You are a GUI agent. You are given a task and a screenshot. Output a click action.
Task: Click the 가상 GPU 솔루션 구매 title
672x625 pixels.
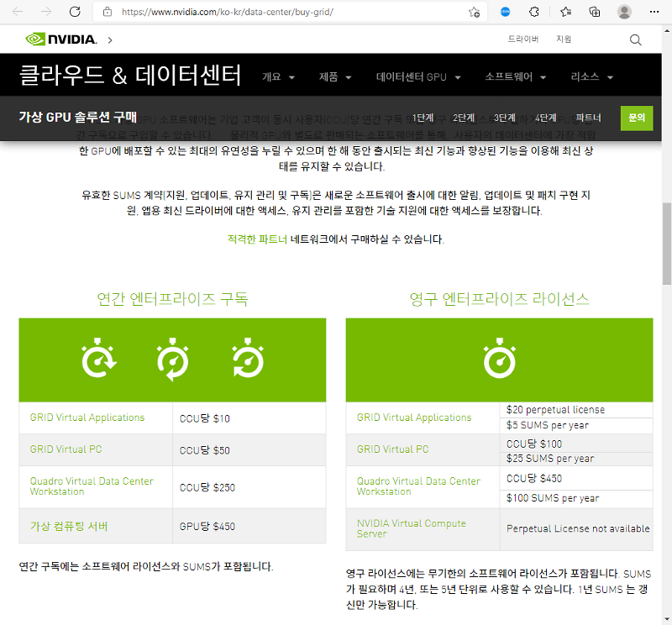77,117
